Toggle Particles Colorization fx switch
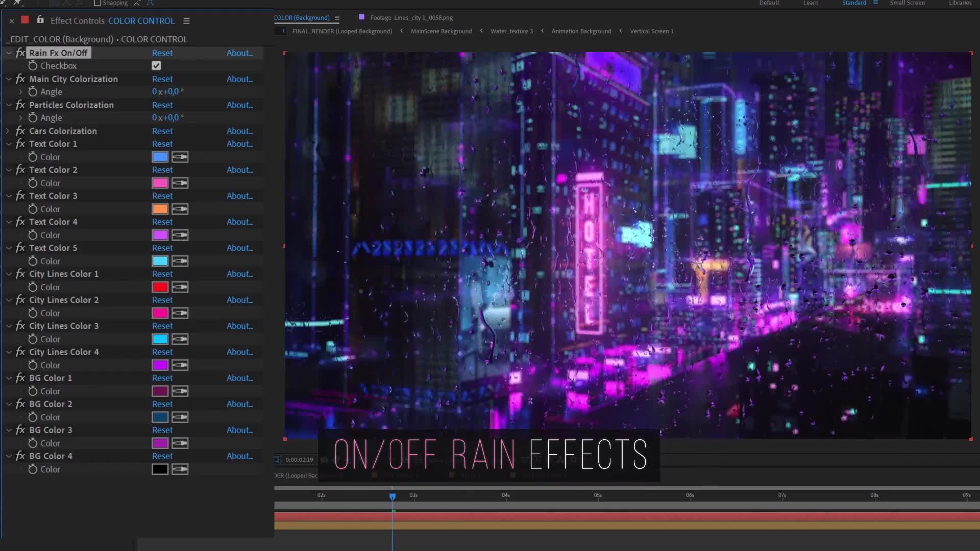The height and width of the screenshot is (551, 980). (20, 105)
